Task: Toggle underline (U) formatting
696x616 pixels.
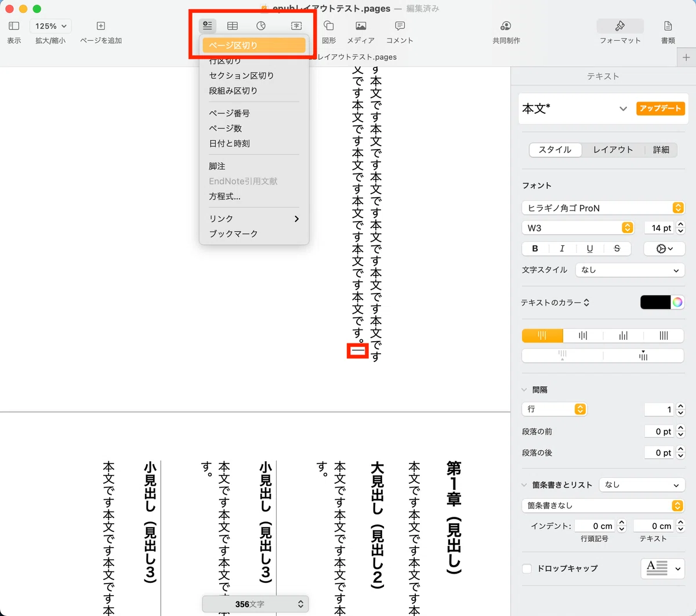Action: [x=590, y=248]
